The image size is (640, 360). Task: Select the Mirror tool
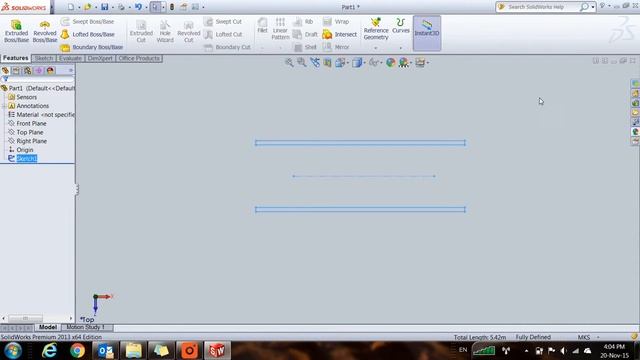(336, 47)
